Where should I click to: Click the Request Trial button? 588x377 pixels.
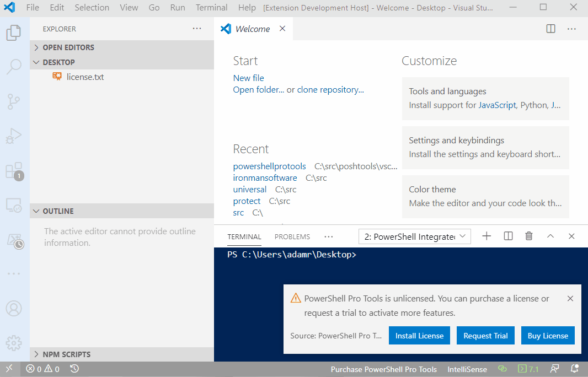pos(485,336)
